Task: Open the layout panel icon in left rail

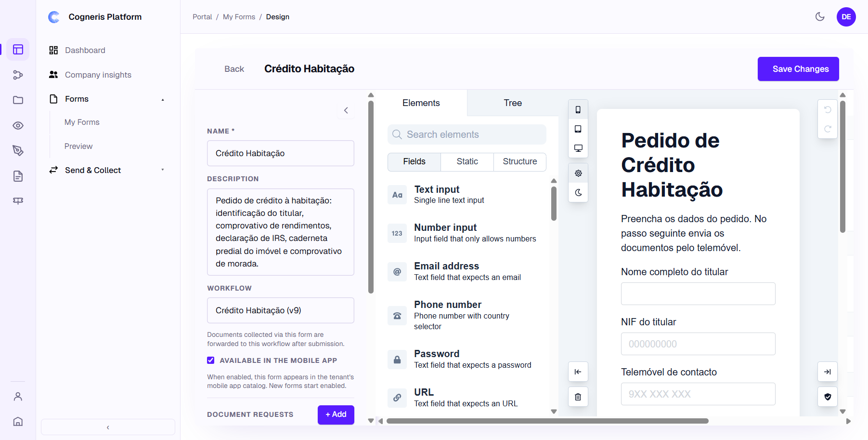Action: pos(18,50)
